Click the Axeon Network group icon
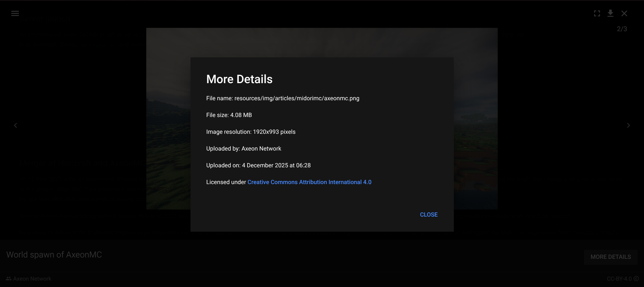This screenshot has height=287, width=644. pyautogui.click(x=9, y=279)
